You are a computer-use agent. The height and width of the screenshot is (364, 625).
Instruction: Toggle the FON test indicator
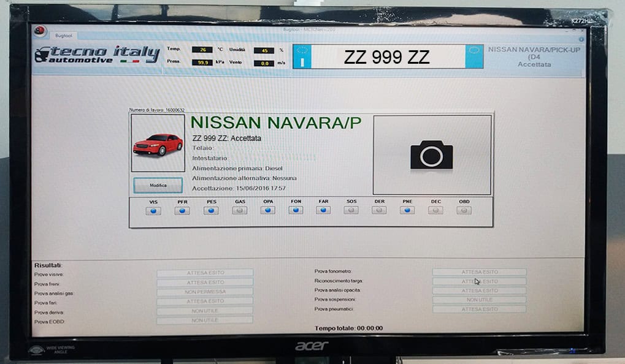tap(296, 210)
